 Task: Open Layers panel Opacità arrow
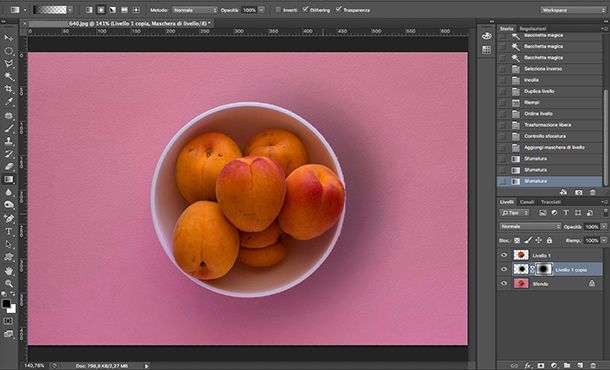coord(604,226)
